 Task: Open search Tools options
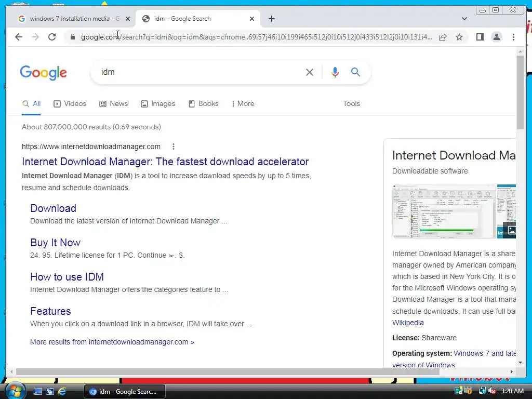tap(351, 104)
